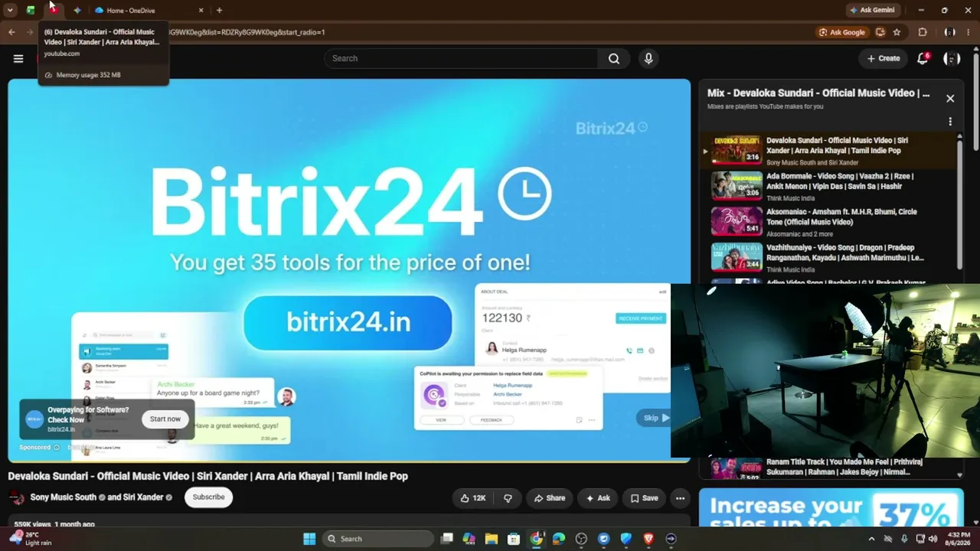The image size is (980, 551).
Task: Open Microsoft Edge from the taskbar
Action: tap(559, 539)
